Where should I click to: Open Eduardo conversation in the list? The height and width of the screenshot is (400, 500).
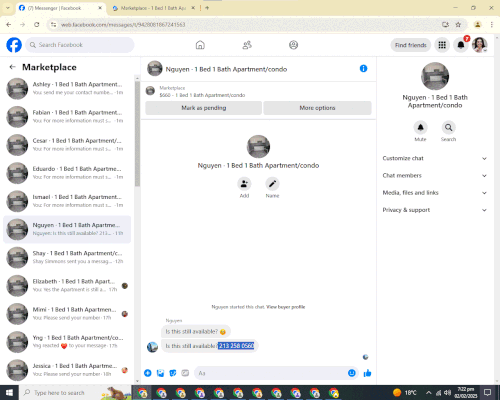pyautogui.click(x=67, y=173)
